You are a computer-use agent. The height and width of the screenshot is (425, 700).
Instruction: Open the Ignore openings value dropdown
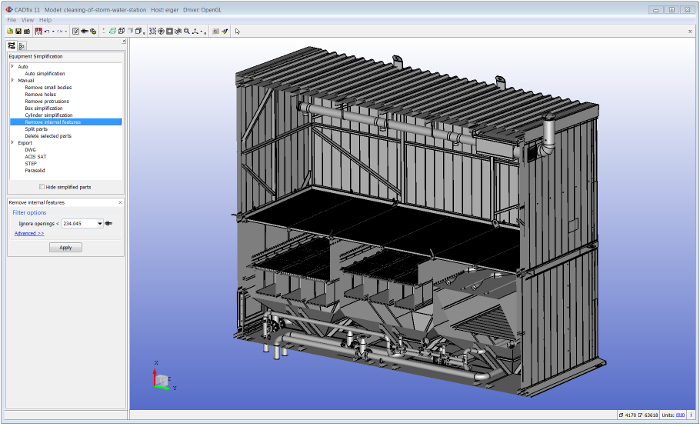99,224
